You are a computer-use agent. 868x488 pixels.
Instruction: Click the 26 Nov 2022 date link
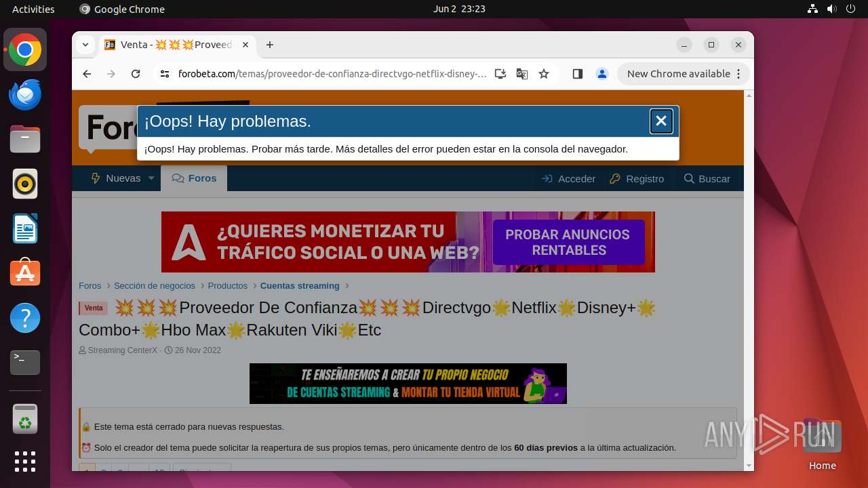click(x=198, y=350)
